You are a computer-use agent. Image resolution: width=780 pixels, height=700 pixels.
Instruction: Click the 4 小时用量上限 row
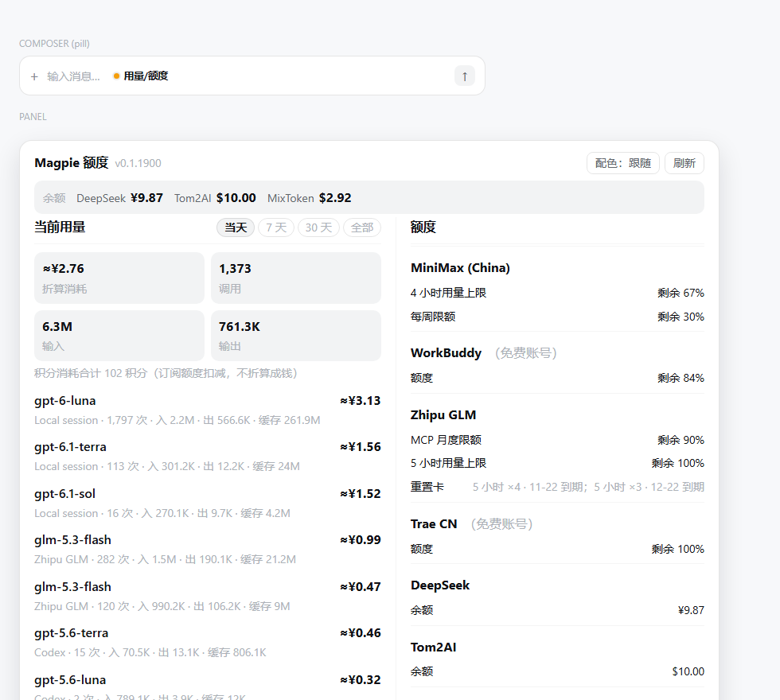(x=557, y=293)
